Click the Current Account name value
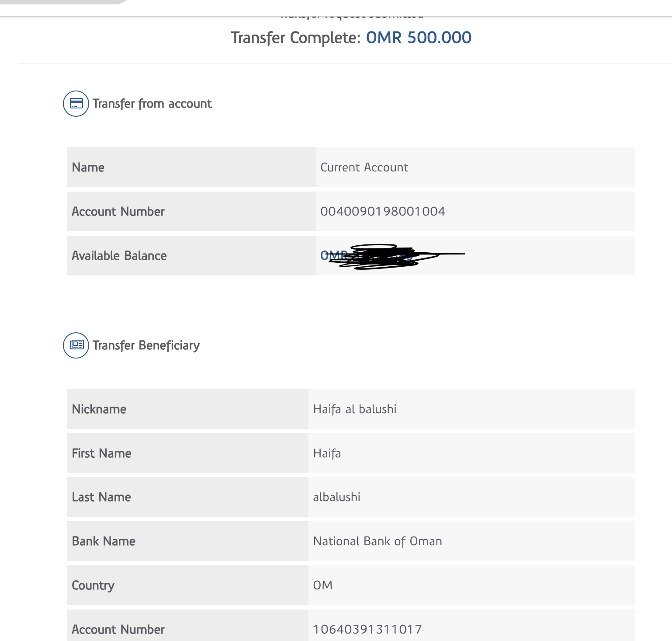This screenshot has width=672, height=641. coord(364,167)
